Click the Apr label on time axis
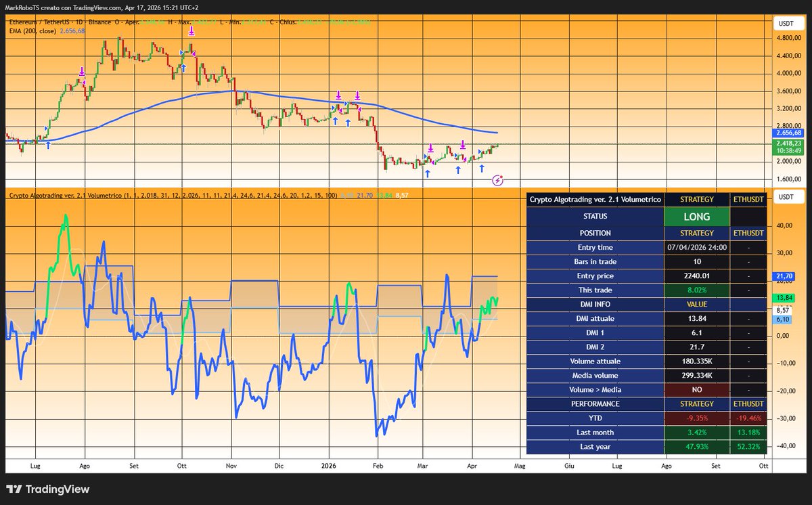This screenshot has height=505, width=812. tap(472, 466)
